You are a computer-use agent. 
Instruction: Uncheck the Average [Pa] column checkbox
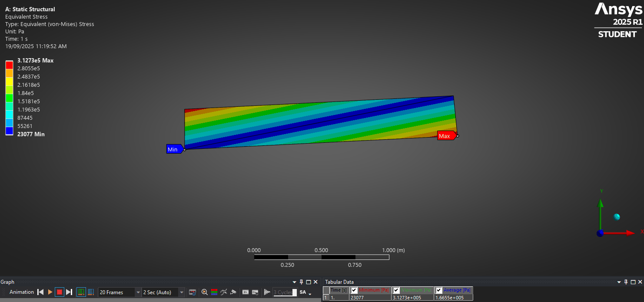439,290
